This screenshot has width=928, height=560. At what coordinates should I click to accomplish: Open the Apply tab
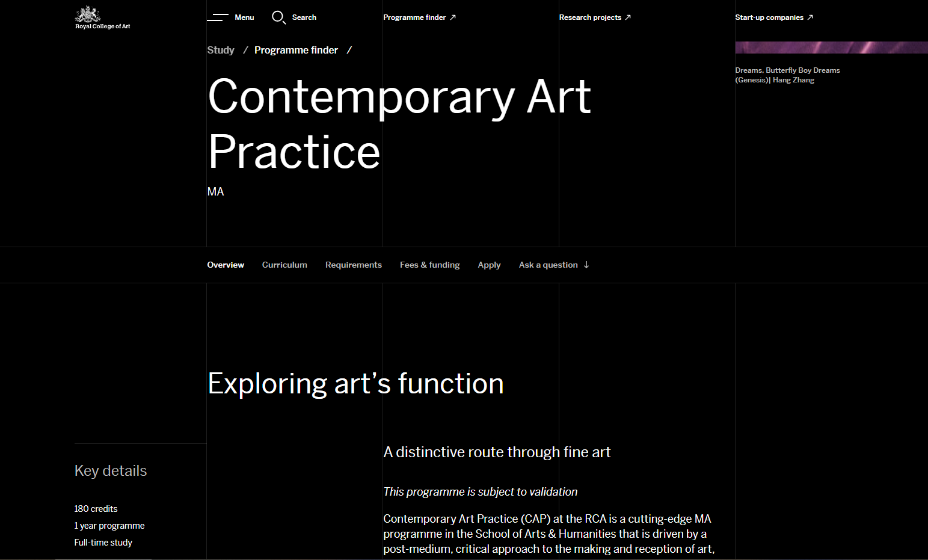tap(489, 265)
